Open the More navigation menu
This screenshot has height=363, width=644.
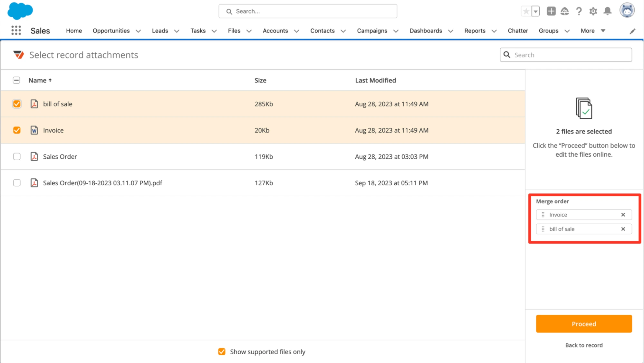click(x=593, y=31)
